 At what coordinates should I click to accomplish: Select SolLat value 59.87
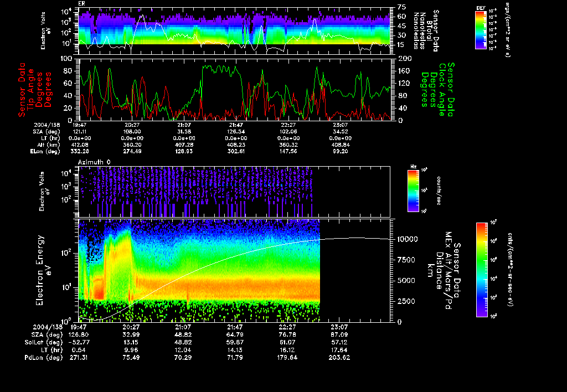(235, 342)
